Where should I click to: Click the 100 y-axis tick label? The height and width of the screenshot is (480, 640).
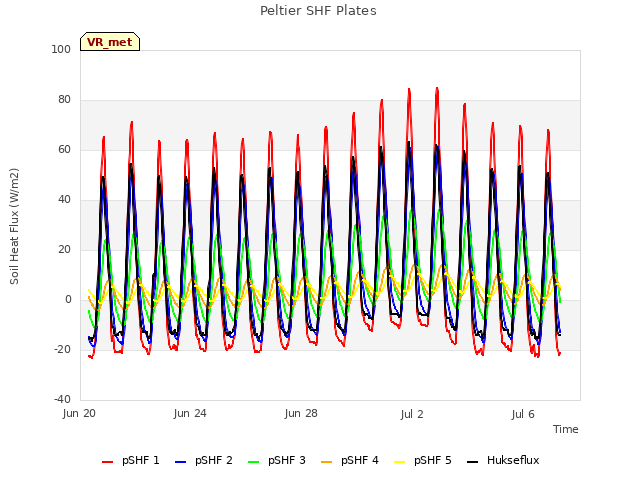(61, 49)
